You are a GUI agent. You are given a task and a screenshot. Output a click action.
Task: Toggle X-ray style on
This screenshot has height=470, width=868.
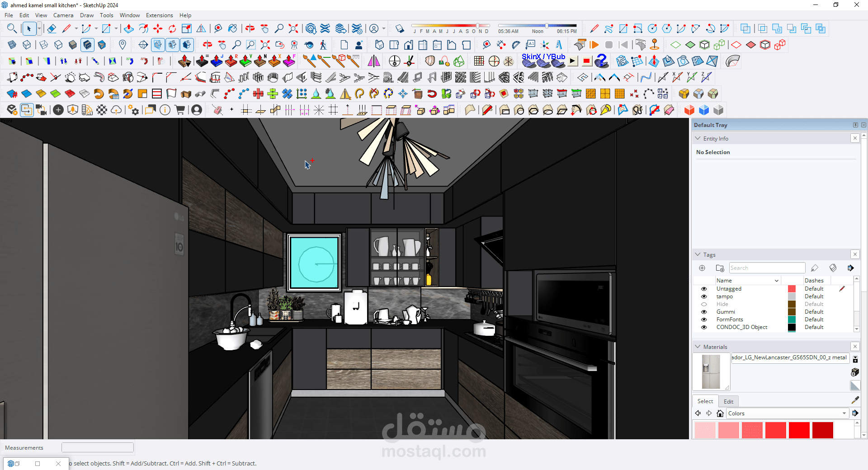(x=12, y=45)
